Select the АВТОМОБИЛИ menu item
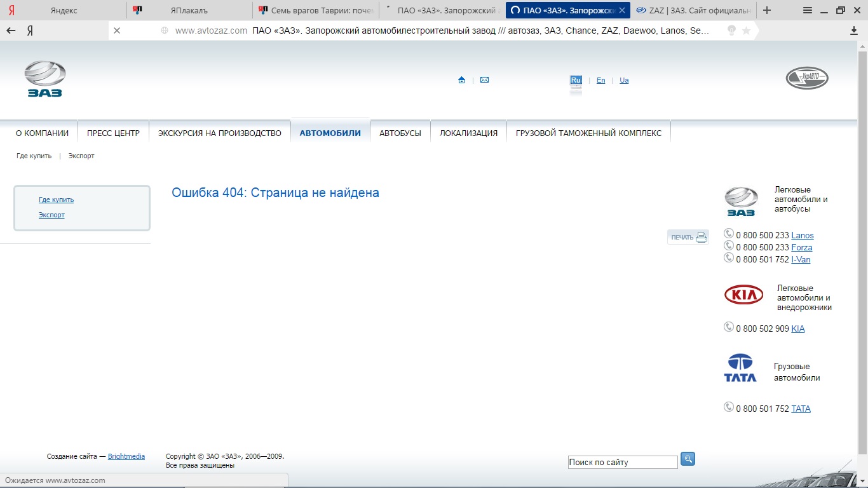The image size is (868, 488). click(x=330, y=133)
